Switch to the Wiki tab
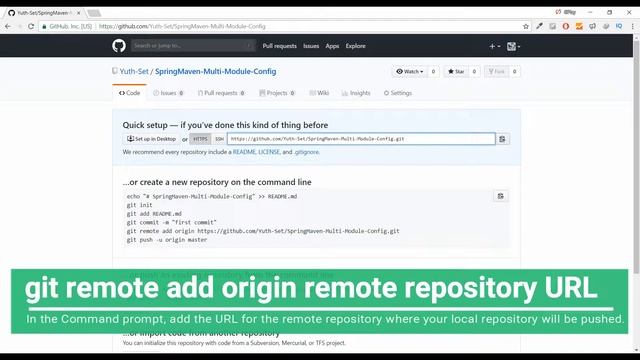Image resolution: width=640 pixels, height=360 pixels. 319,93
